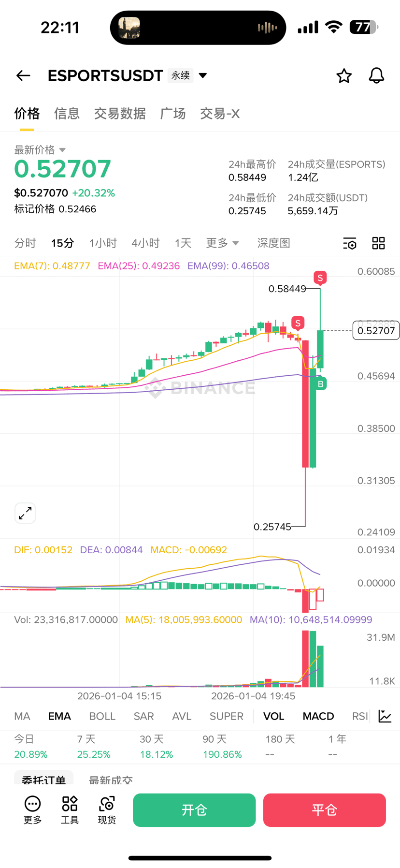Tap the red 平仓 close position button

(325, 810)
